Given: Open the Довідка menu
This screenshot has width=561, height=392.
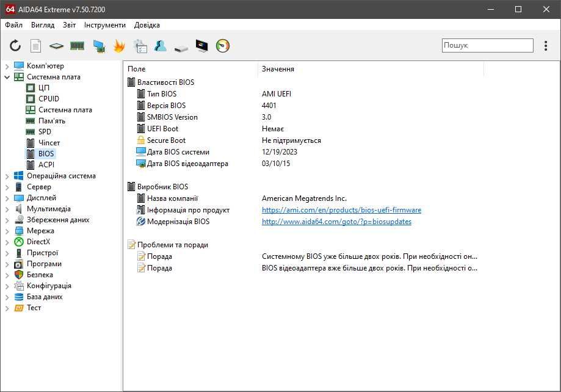Looking at the screenshot, I should [147, 25].
